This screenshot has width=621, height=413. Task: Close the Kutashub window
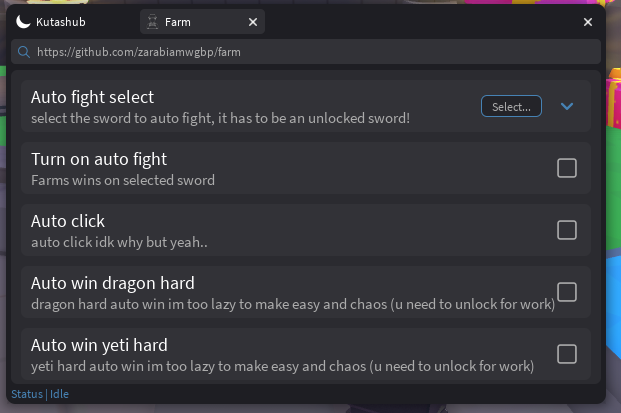click(588, 22)
